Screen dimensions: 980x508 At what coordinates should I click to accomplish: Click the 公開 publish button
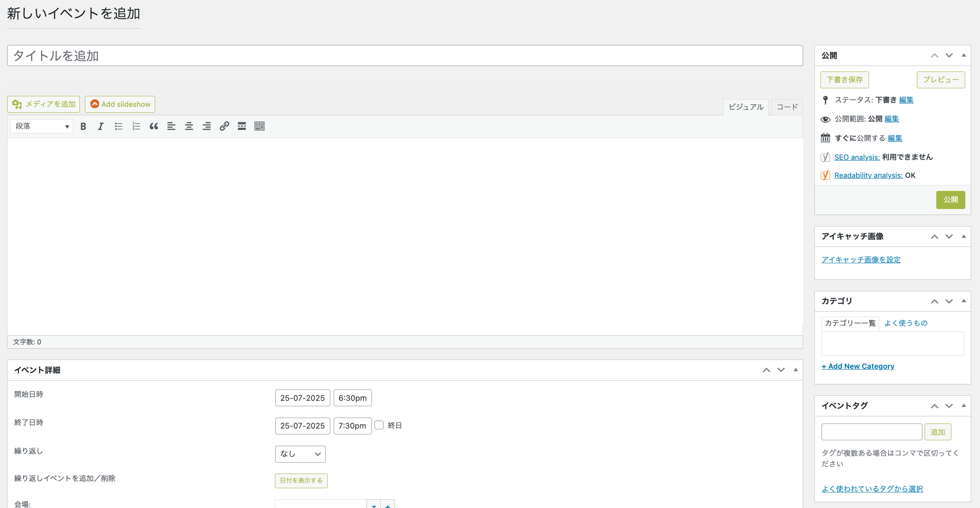pyautogui.click(x=950, y=200)
